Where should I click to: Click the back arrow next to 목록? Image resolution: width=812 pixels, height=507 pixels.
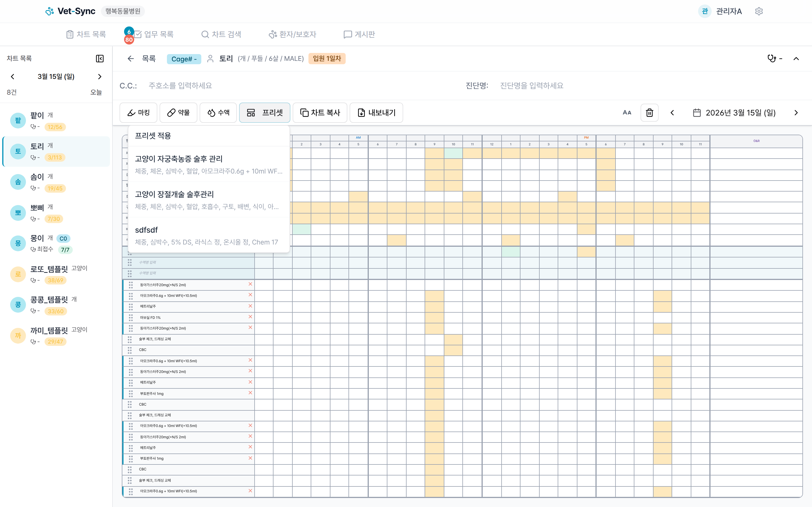point(131,58)
